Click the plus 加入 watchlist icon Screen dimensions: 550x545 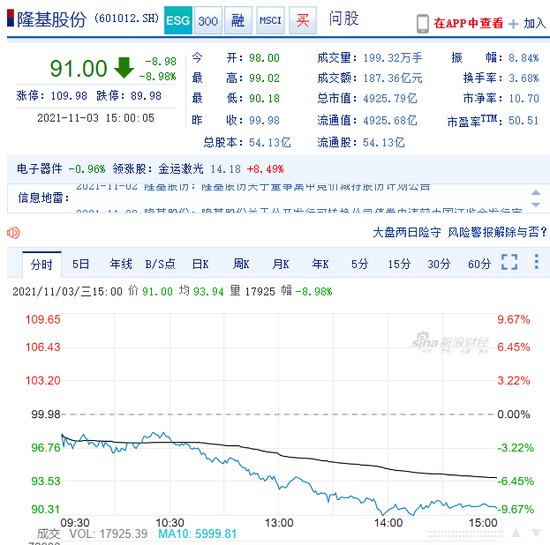point(513,24)
